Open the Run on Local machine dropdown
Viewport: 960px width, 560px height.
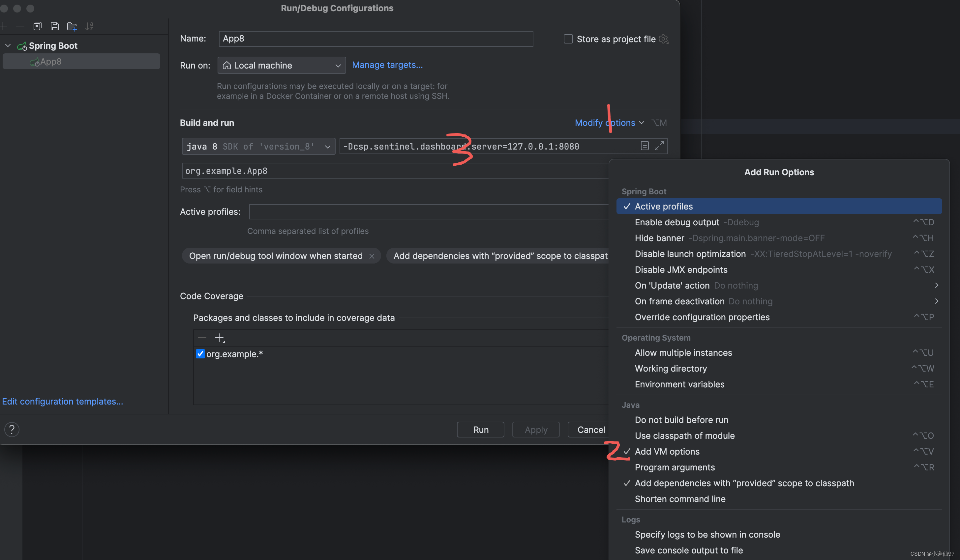click(282, 66)
